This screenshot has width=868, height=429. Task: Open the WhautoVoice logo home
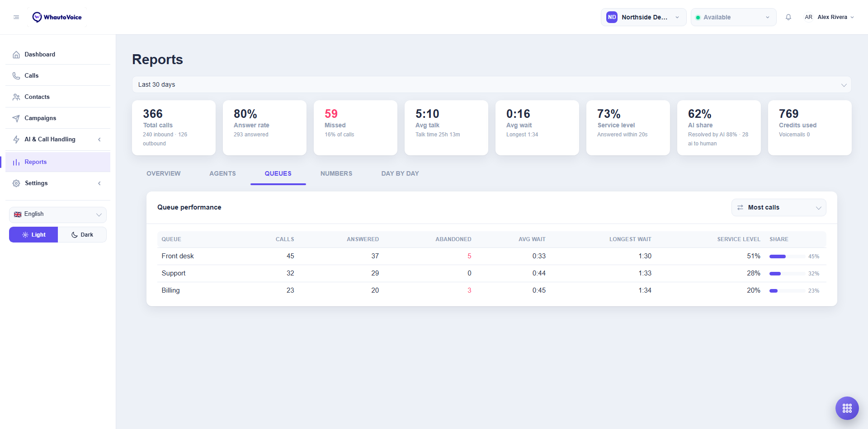(x=57, y=17)
